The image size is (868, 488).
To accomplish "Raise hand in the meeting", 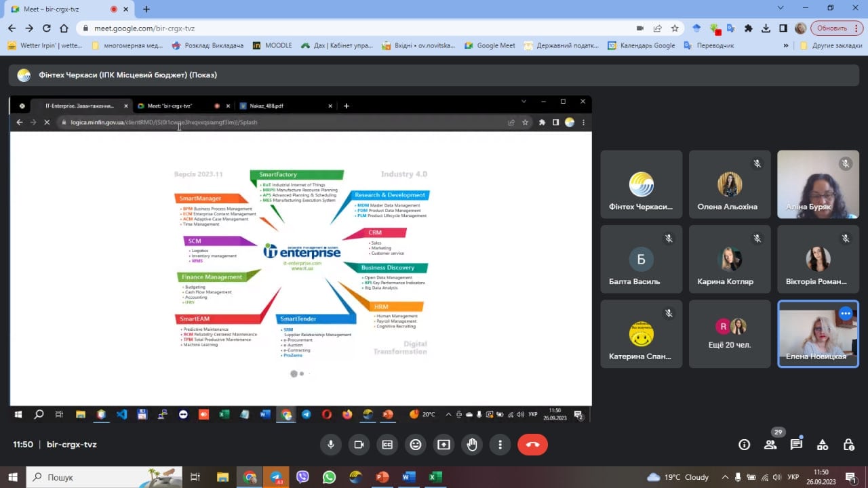I will (x=472, y=445).
